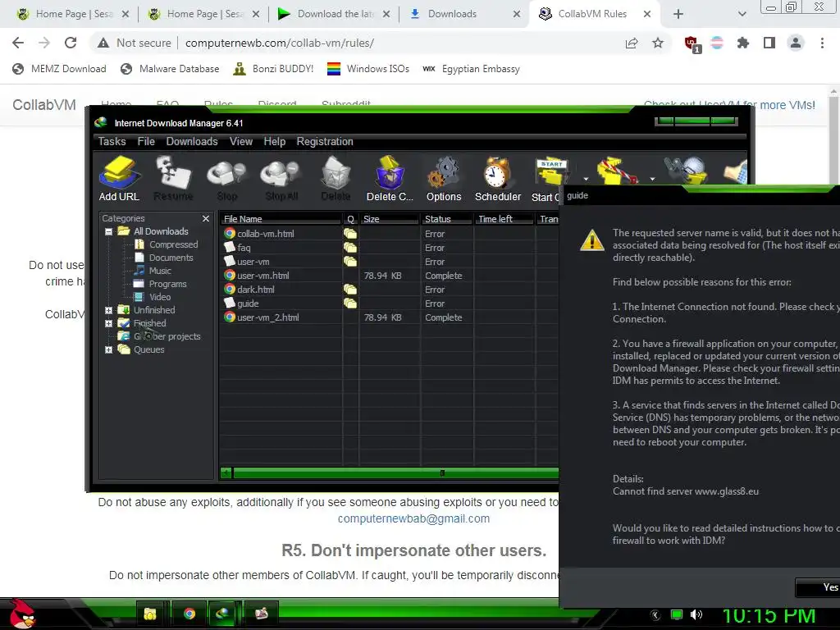Sort by Size column header
The image size is (840, 630).
pos(390,218)
